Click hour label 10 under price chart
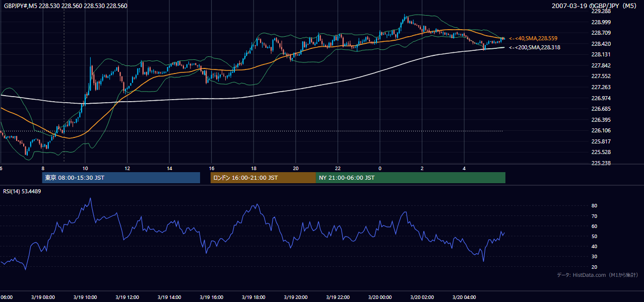644x302 pixels. point(85,168)
